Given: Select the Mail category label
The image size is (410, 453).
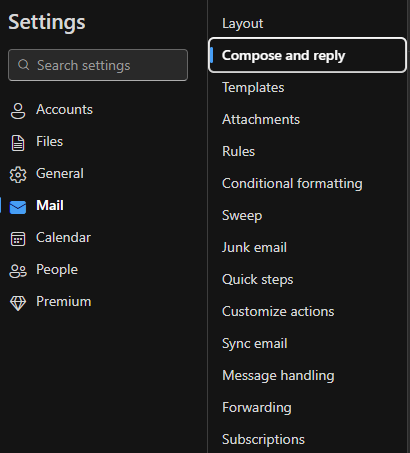Looking at the screenshot, I should [50, 205].
